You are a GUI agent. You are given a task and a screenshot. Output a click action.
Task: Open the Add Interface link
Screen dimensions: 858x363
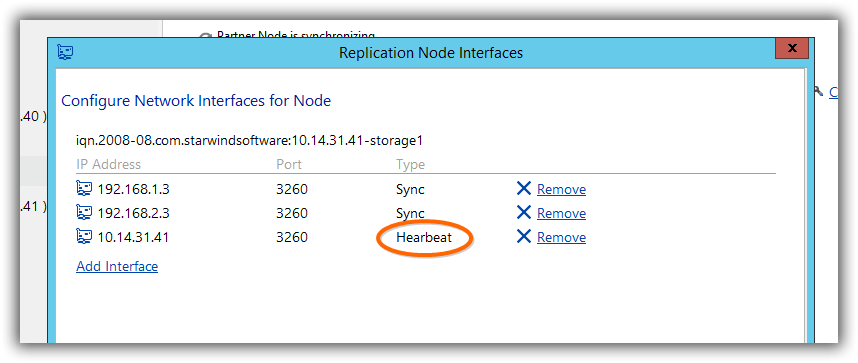tap(117, 267)
